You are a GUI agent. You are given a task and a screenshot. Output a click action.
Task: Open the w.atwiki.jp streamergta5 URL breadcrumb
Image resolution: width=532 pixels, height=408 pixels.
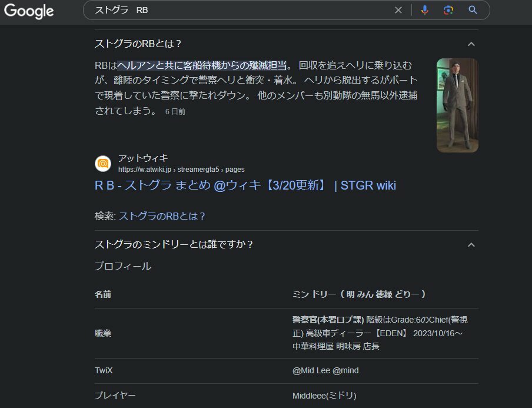click(181, 170)
